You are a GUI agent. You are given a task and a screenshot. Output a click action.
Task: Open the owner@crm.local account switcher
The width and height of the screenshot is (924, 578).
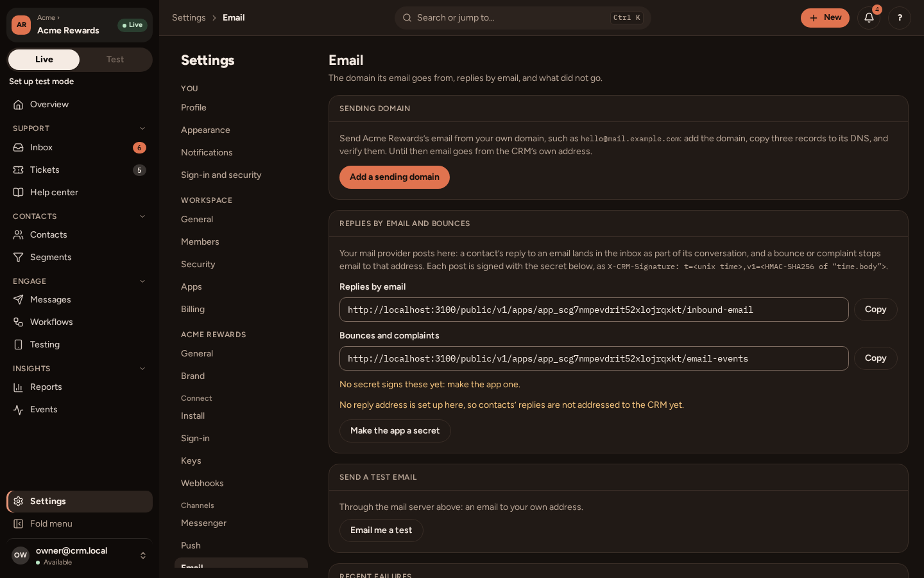[80, 556]
